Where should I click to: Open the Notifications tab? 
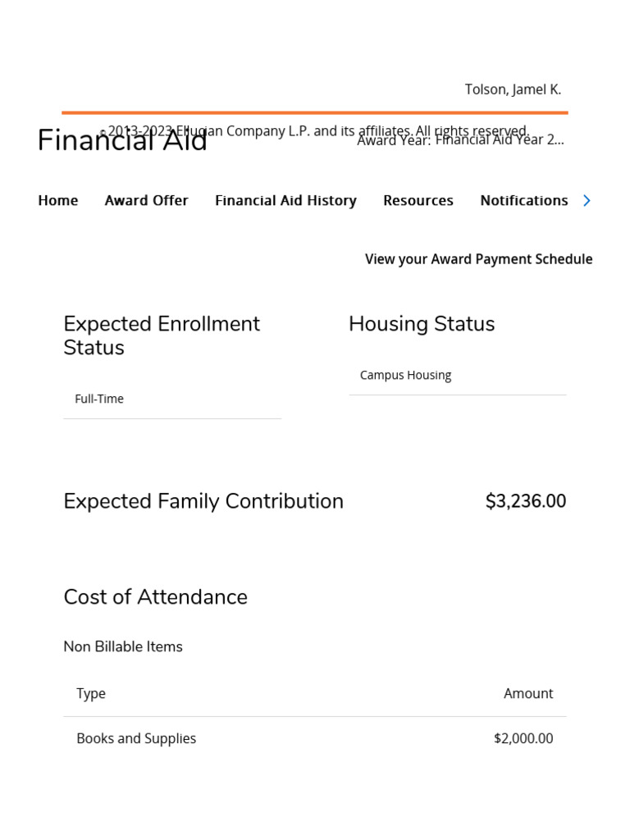(523, 200)
